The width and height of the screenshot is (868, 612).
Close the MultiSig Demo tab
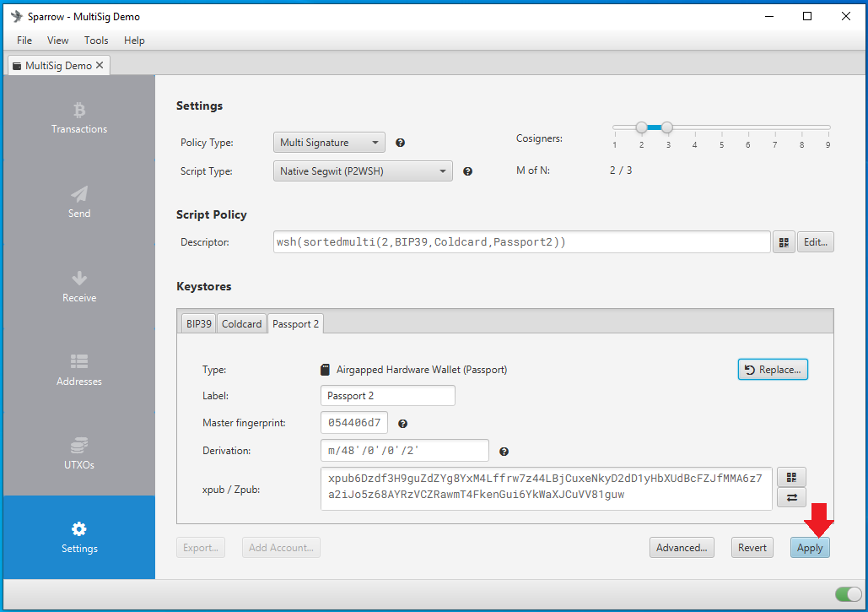100,65
